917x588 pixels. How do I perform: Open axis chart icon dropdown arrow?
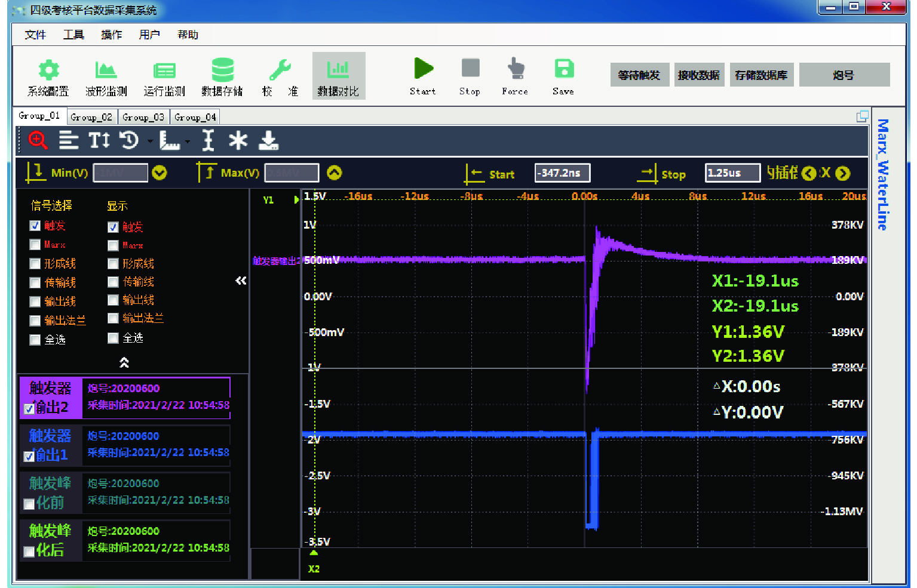click(x=188, y=142)
